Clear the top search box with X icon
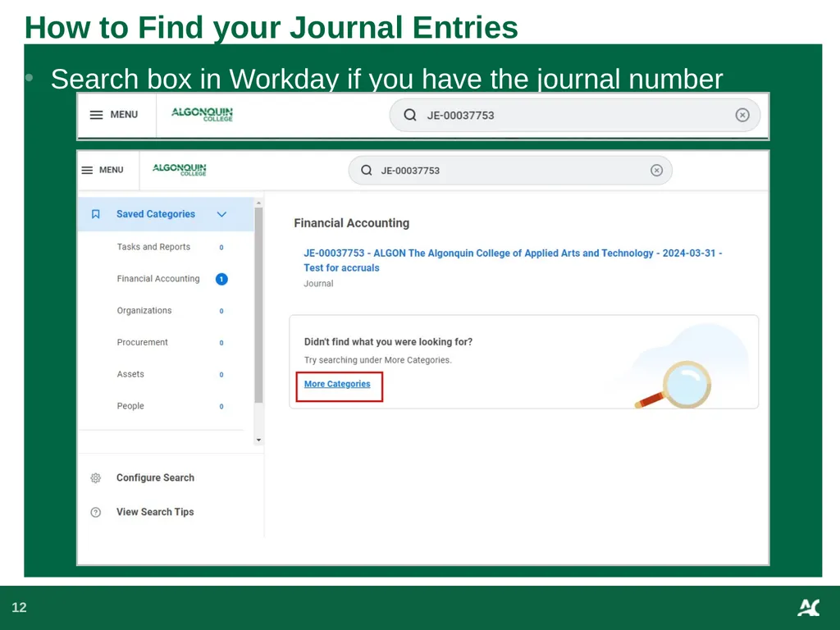Image resolution: width=840 pixels, height=630 pixels. point(742,115)
